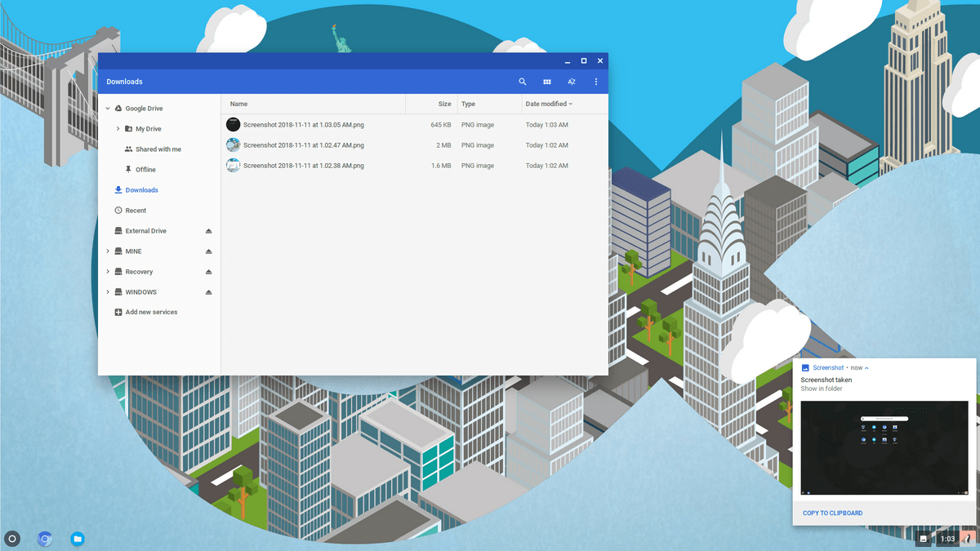Select the WINDOWS volume
Image resolution: width=980 pixels, height=551 pixels.
tap(140, 292)
